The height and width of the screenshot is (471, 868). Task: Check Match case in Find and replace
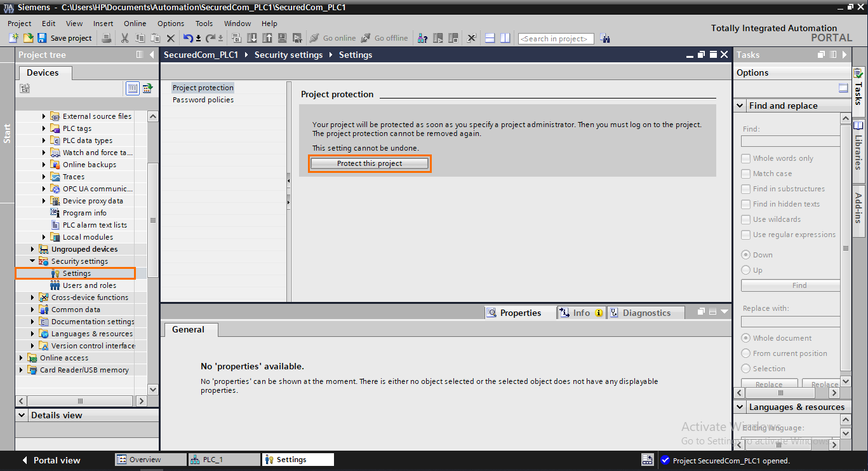(x=745, y=173)
